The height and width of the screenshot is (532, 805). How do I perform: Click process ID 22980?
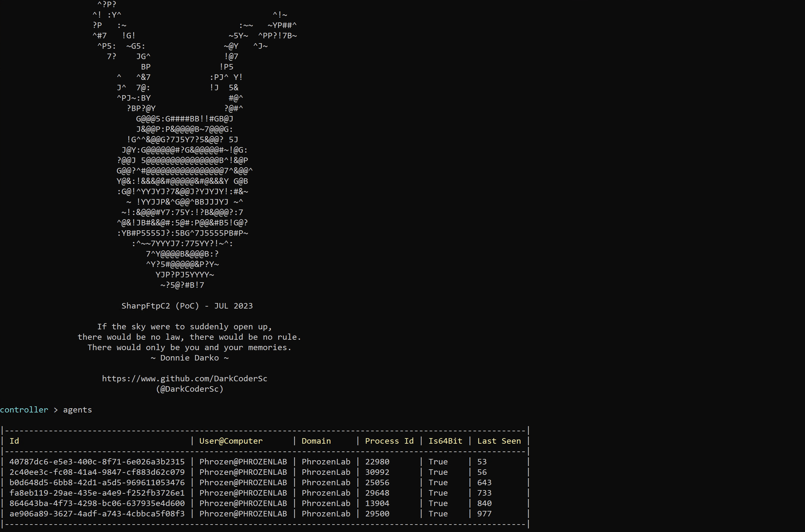tap(377, 462)
